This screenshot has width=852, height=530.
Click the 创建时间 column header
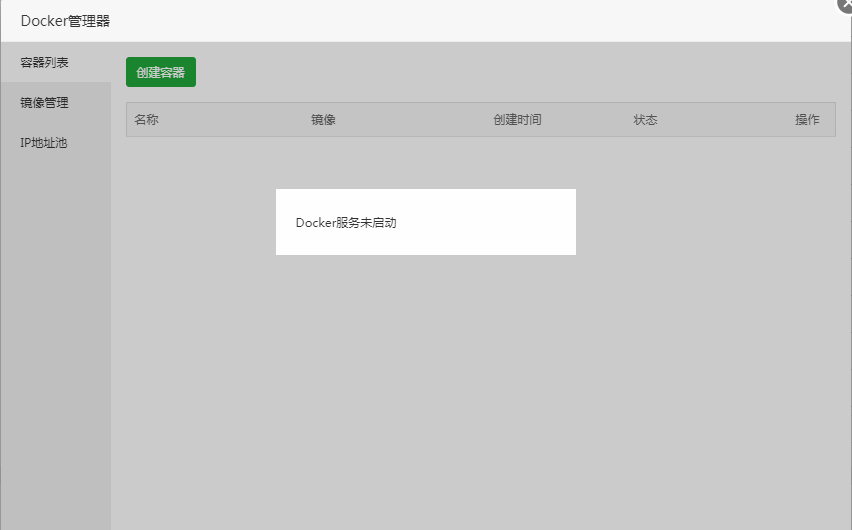[x=517, y=120]
